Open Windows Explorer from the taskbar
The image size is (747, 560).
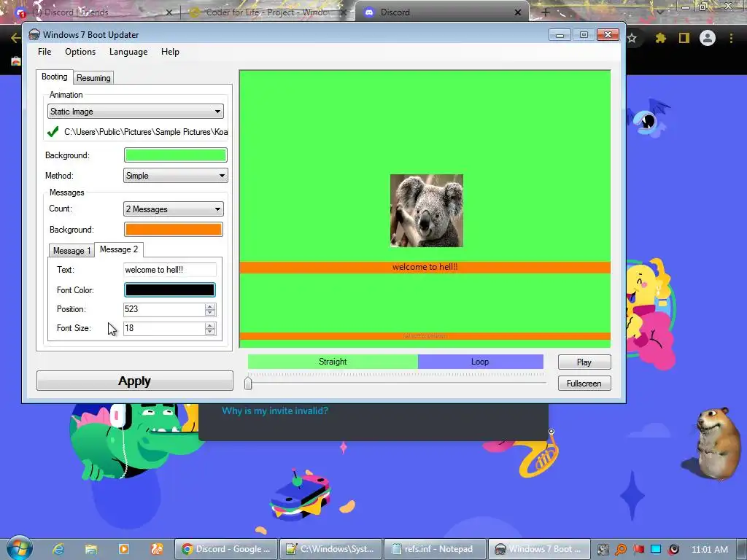click(x=91, y=549)
